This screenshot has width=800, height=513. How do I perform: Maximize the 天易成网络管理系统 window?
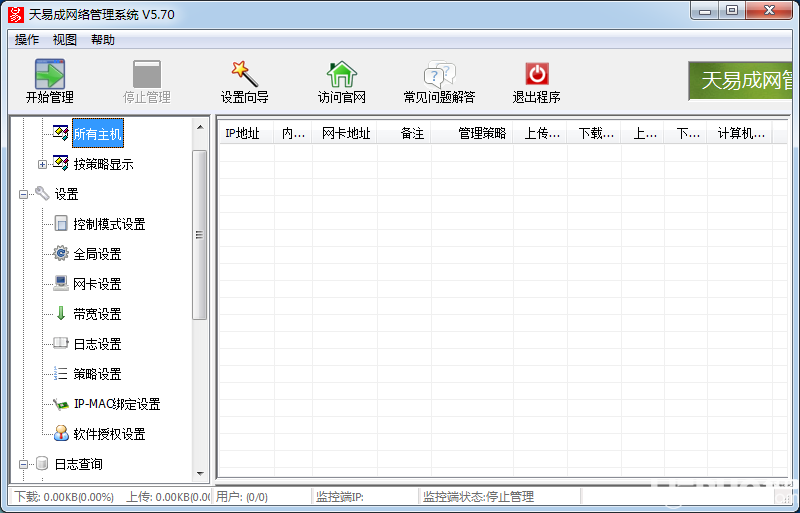[732, 11]
